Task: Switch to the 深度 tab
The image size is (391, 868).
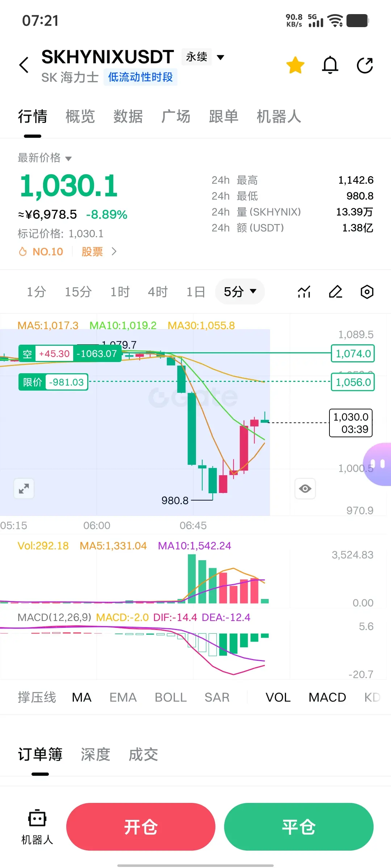Action: pyautogui.click(x=95, y=755)
